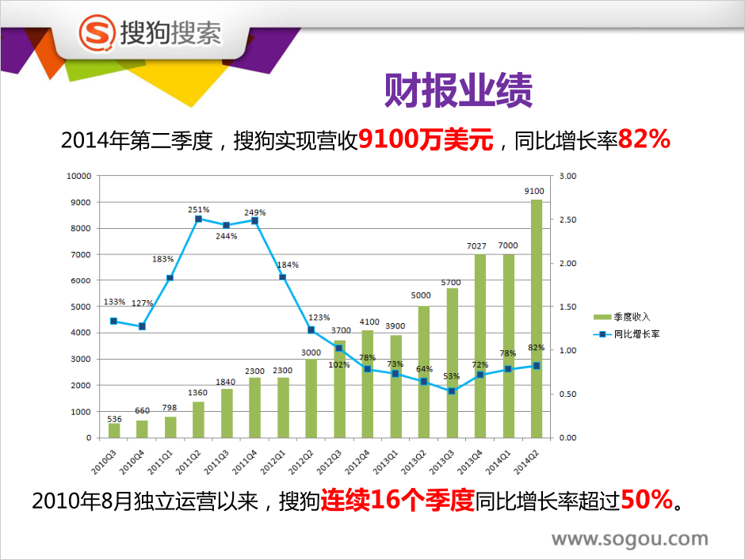The image size is (745, 560).
Task: Click the 5000 left axis label
Action: tap(81, 307)
